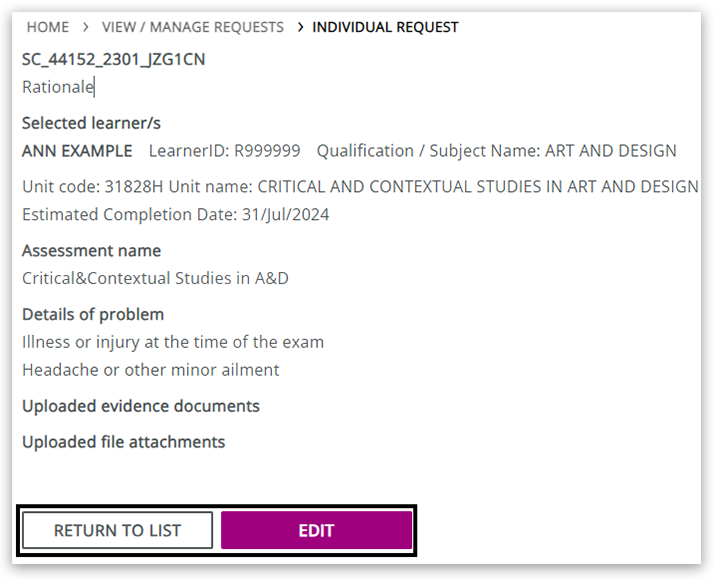Click the Unit code 31828H line
719x582 pixels.
click(x=360, y=186)
